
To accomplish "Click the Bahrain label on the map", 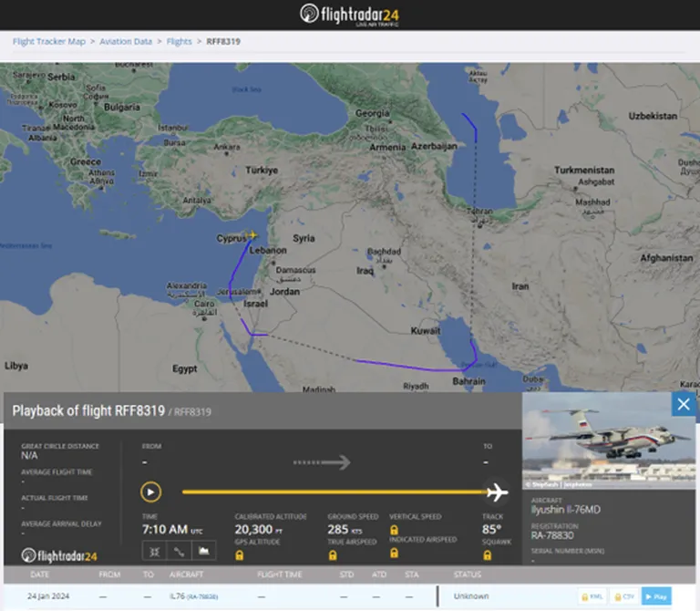I will 468,381.
